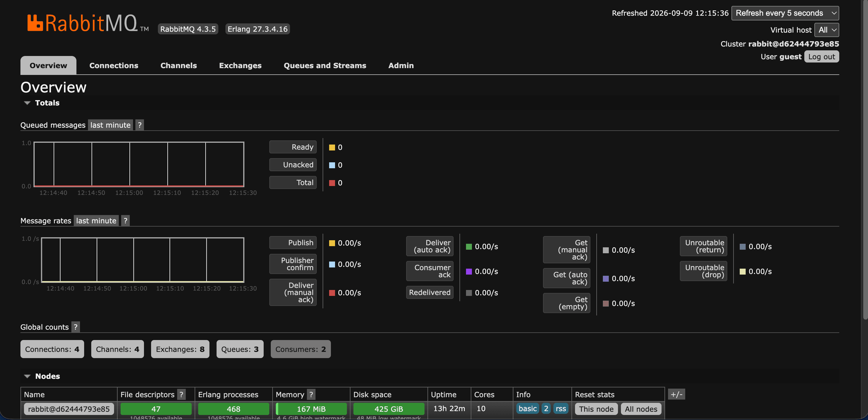Change Queued messages last minute range
868x420 pixels.
click(110, 125)
